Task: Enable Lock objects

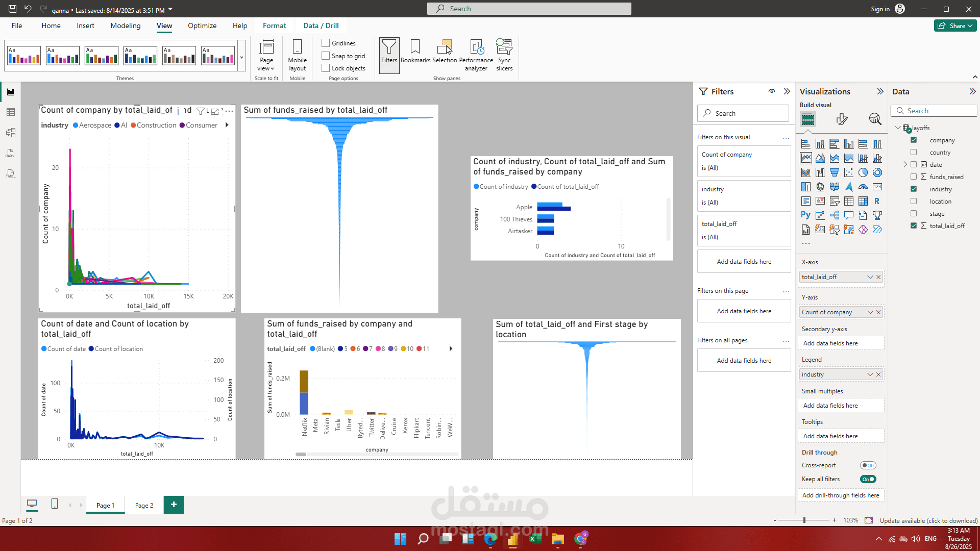Action: pos(326,68)
